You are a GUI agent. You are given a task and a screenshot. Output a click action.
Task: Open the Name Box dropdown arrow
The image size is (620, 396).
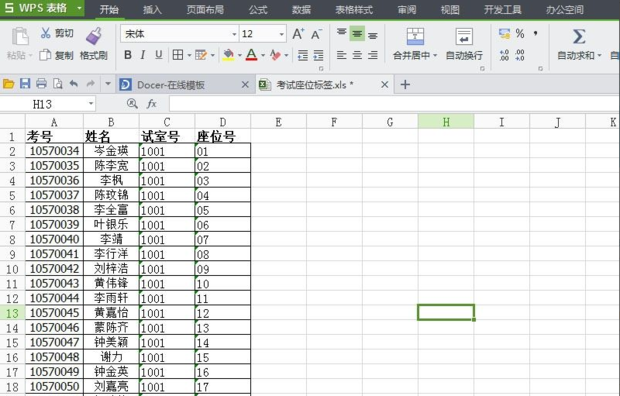coord(91,104)
